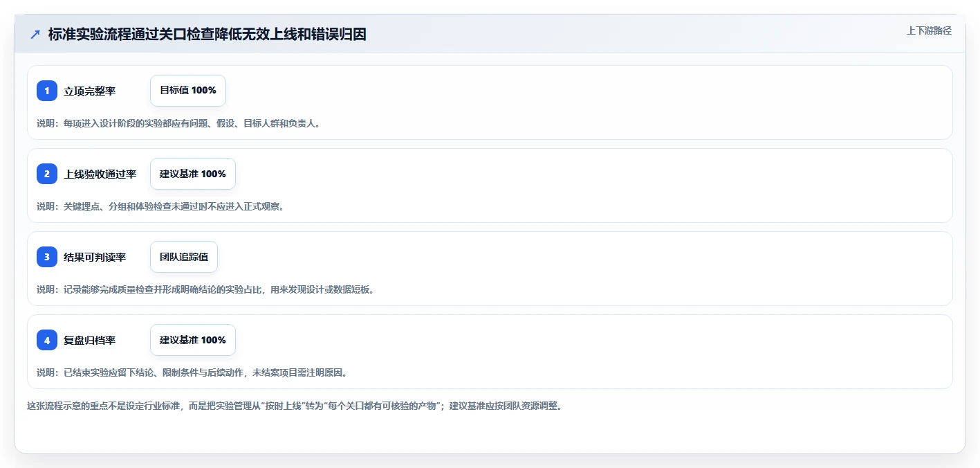This screenshot has width=980, height=468.
Task: Click the description starting 记录能够完成质量检查
Action: [205, 289]
